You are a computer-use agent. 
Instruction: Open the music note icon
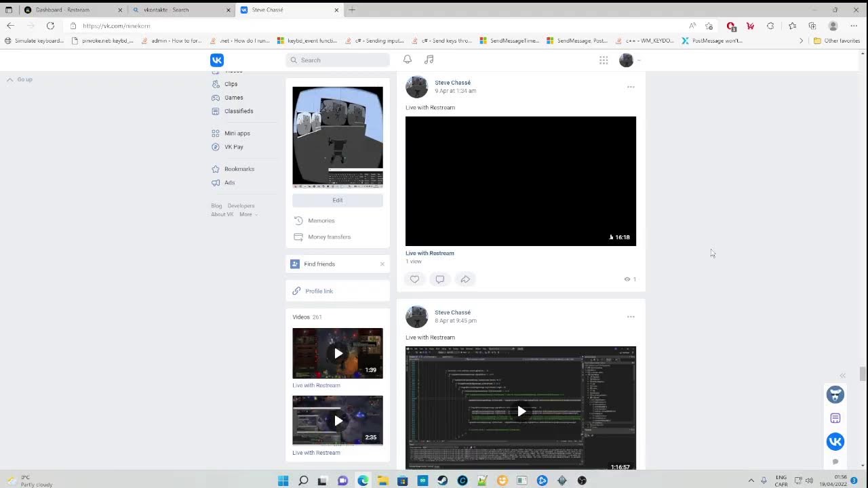tap(429, 60)
